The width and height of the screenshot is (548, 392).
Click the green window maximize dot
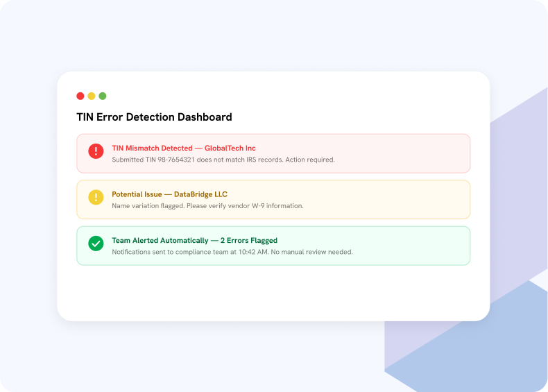(x=103, y=96)
